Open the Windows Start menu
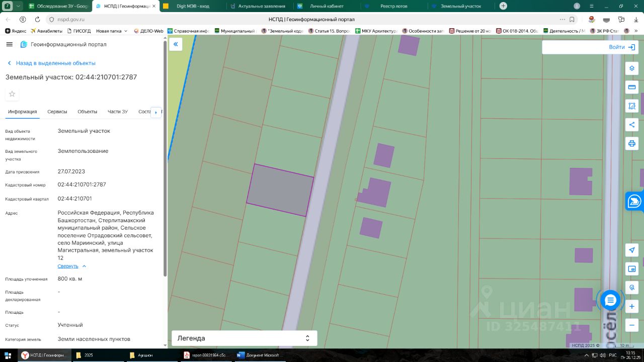644x362 pixels. (x=8, y=355)
